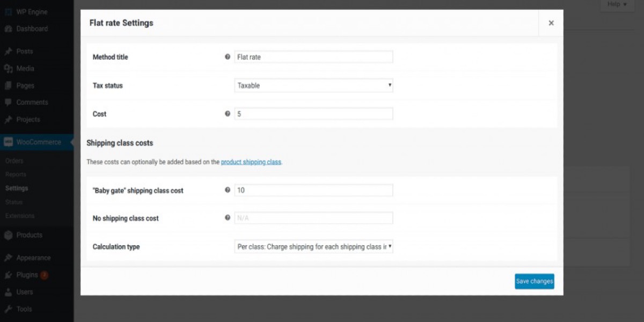644x322 pixels.
Task: Expand the Calculation type dropdown
Action: tap(313, 246)
